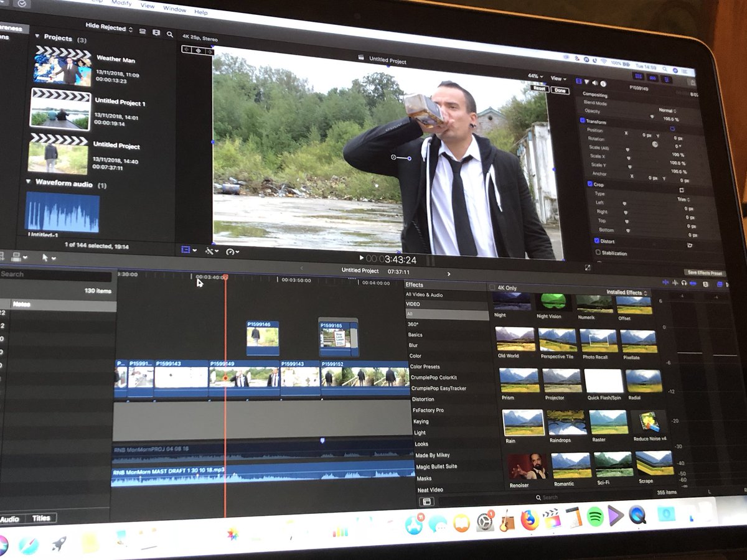The width and height of the screenshot is (747, 560).
Task: Open the clip connection tool dropdown
Action: tap(20, 257)
